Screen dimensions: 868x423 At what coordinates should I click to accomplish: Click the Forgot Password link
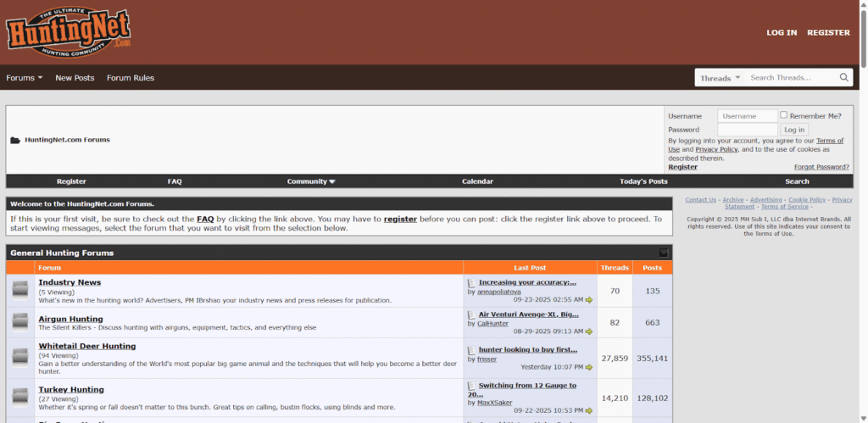pos(821,167)
